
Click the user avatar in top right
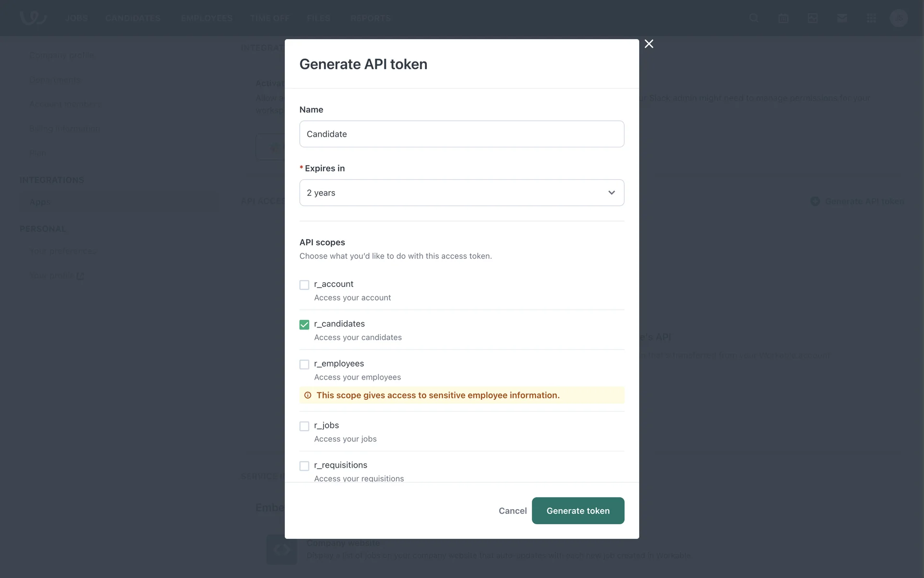pos(898,18)
